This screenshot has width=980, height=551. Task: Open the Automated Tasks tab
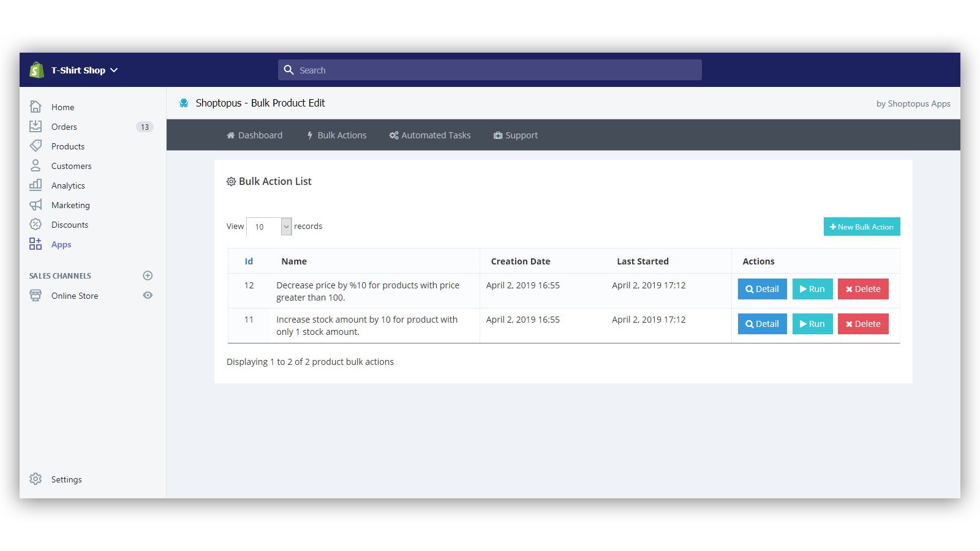click(x=430, y=135)
